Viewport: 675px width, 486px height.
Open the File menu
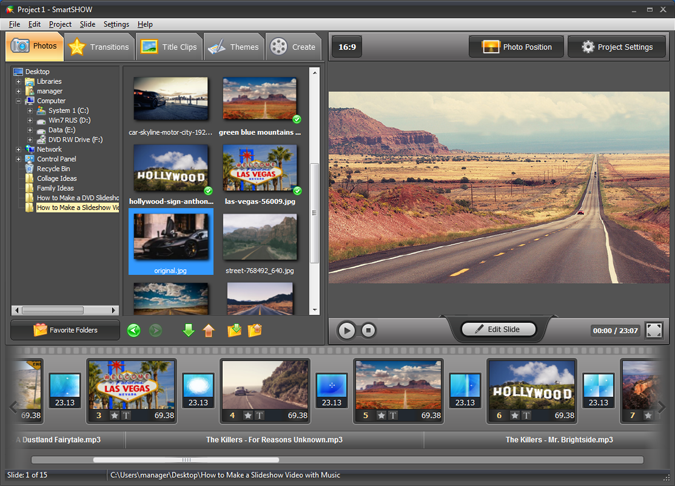pyautogui.click(x=14, y=24)
